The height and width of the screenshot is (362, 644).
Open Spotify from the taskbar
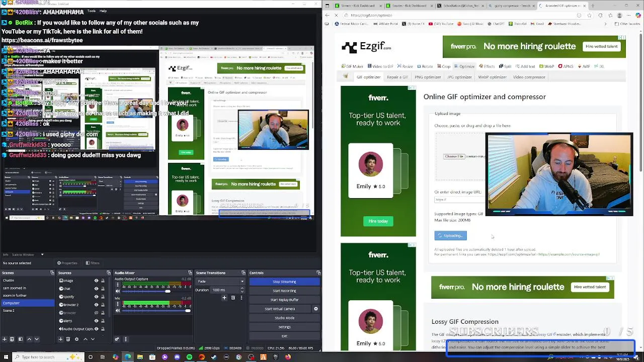[x=189, y=357]
